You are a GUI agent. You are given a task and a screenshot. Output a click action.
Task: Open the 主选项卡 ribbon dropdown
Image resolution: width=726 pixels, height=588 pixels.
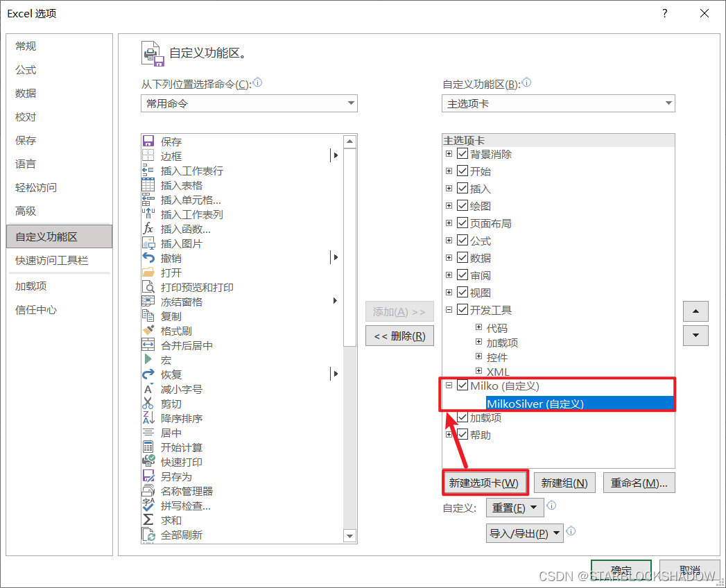click(x=558, y=103)
